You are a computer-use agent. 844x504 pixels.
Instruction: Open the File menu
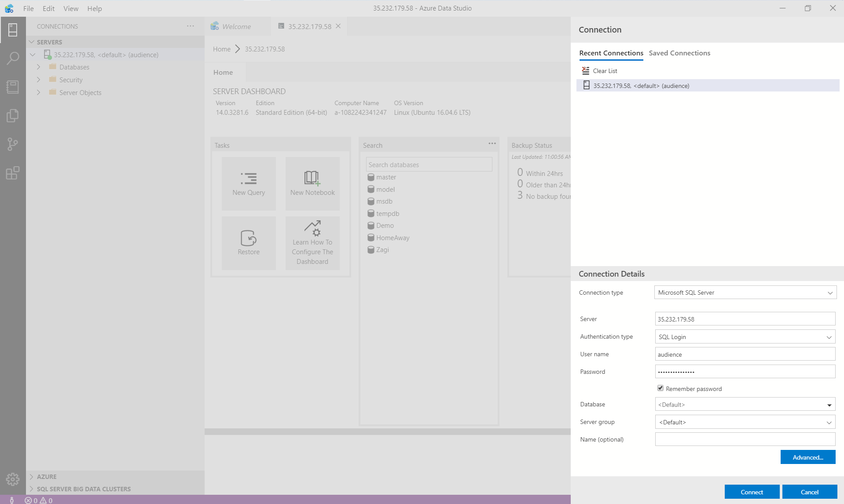pos(28,8)
